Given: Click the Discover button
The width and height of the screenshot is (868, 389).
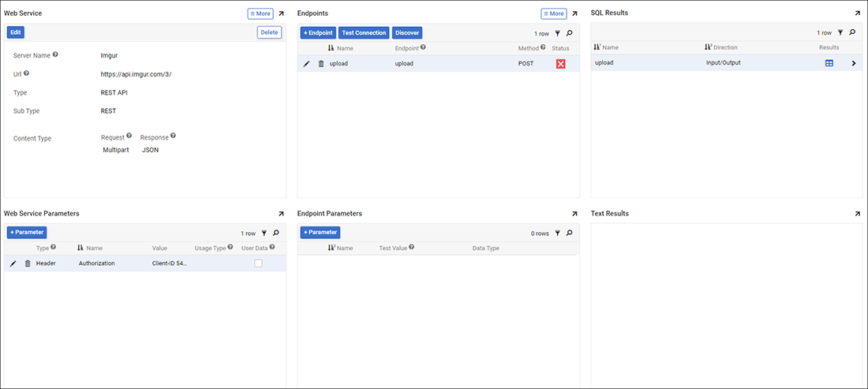Looking at the screenshot, I should point(407,33).
